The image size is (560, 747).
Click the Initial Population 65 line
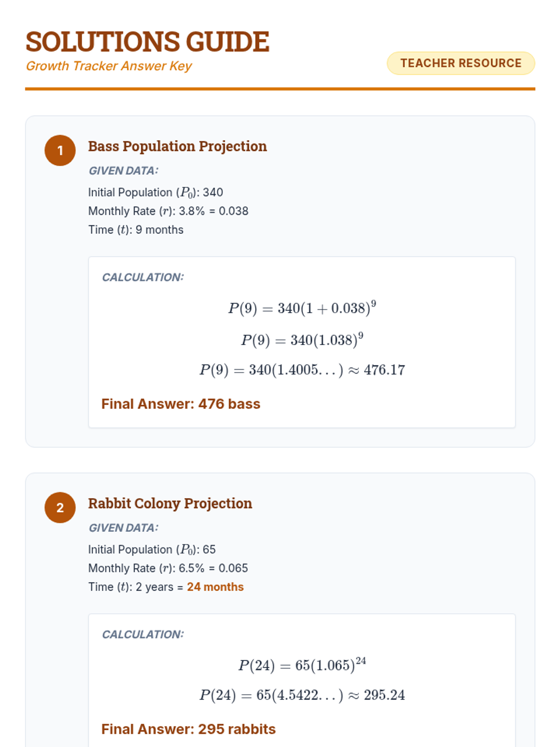click(152, 550)
